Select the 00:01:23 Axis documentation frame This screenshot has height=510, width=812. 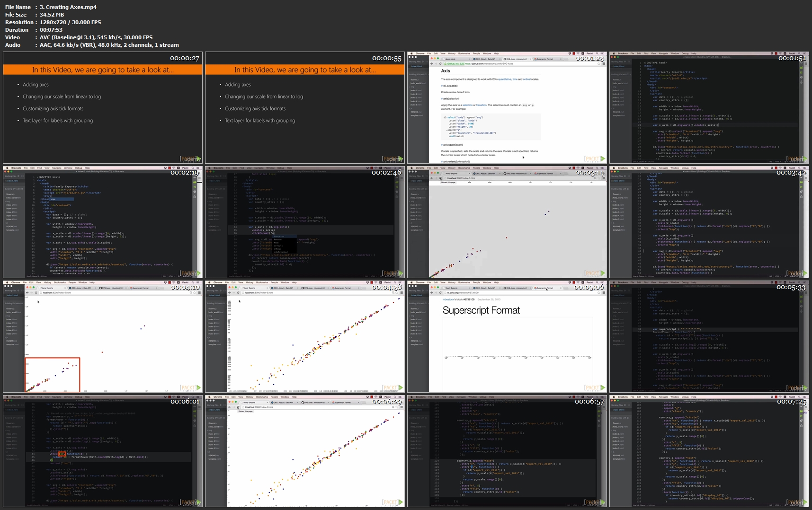coord(507,107)
